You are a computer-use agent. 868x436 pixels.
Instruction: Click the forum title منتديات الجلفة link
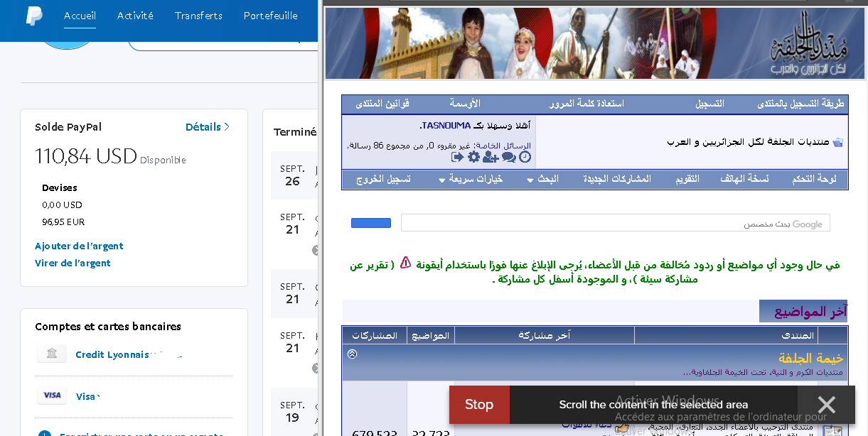tap(749, 142)
